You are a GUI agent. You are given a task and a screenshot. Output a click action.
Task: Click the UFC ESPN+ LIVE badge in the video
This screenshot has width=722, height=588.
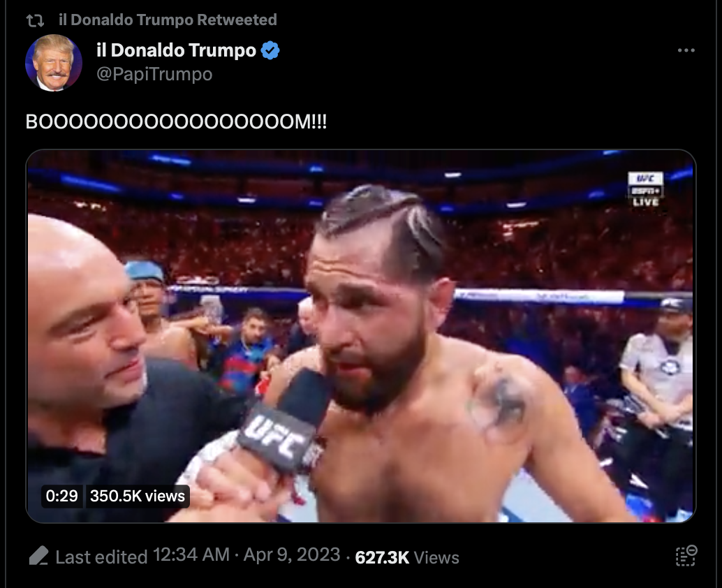[646, 189]
